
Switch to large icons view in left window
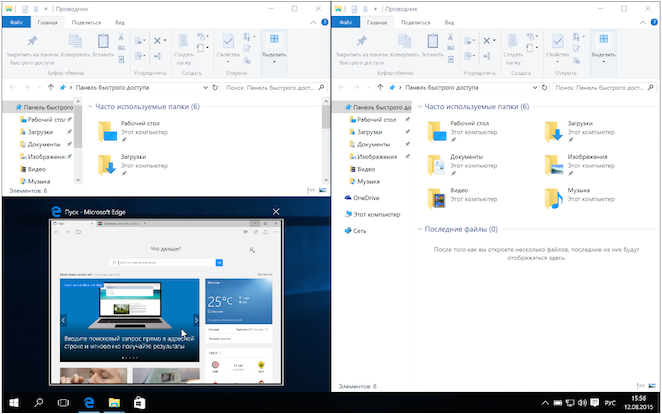(x=323, y=190)
